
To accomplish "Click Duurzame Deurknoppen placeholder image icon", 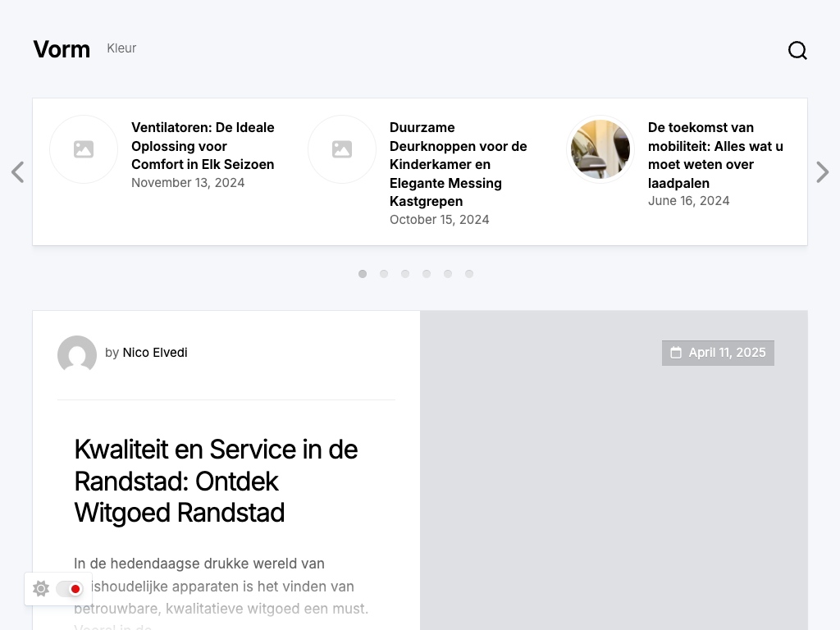I will pyautogui.click(x=342, y=149).
